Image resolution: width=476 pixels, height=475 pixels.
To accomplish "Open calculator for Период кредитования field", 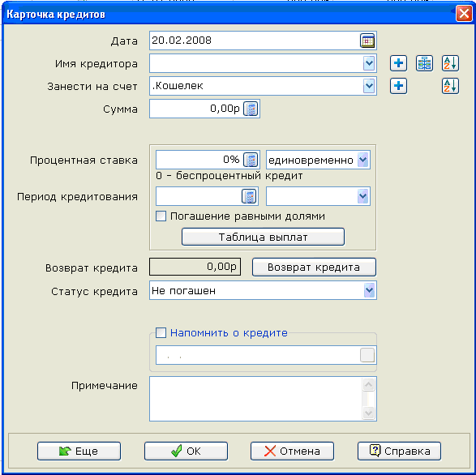I will click(249, 196).
